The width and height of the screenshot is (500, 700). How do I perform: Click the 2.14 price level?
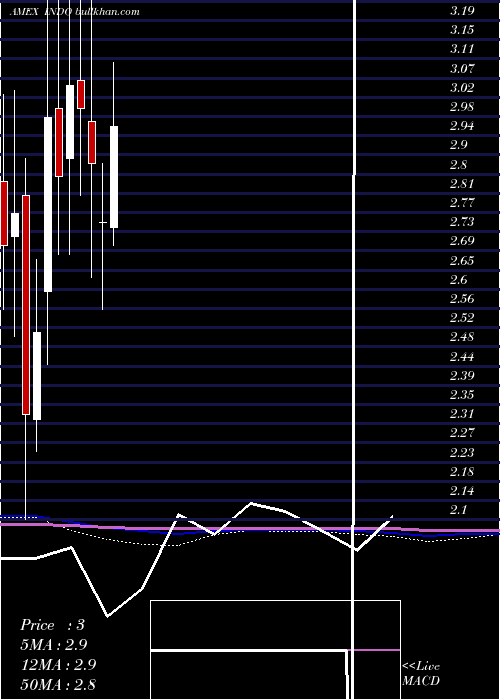(x=462, y=491)
